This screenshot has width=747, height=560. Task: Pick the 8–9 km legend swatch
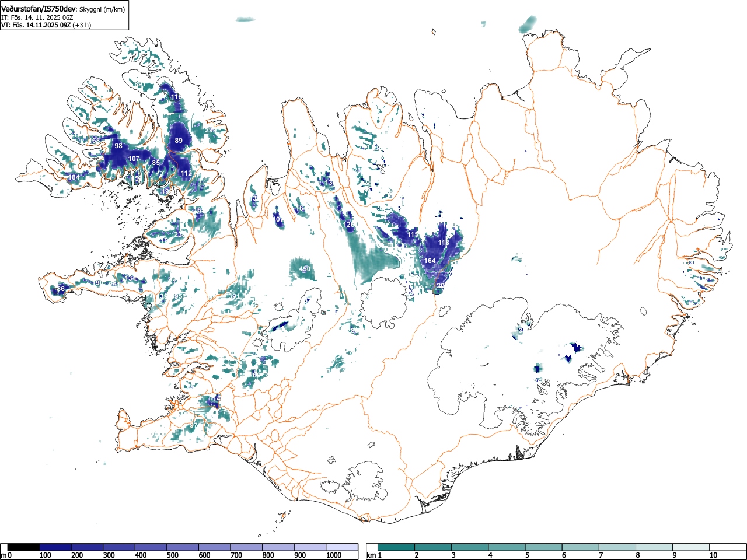(x=654, y=547)
